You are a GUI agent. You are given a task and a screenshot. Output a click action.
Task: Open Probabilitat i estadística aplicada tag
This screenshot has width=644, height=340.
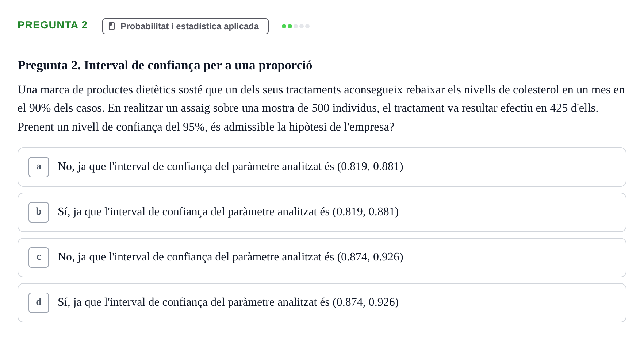point(185,26)
